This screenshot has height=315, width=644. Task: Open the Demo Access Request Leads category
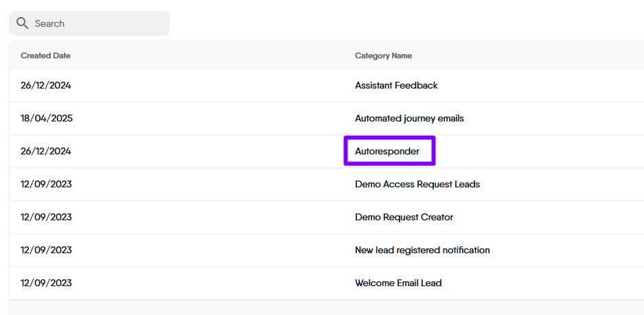tap(417, 185)
